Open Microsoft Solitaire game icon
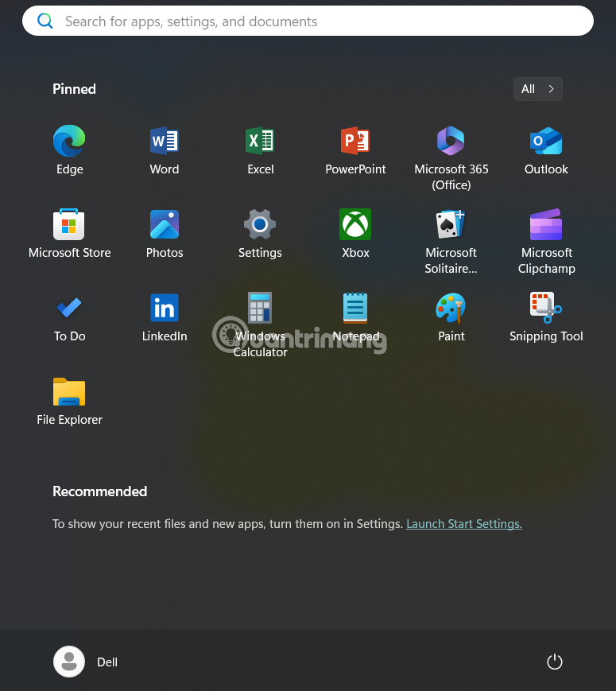Viewport: 616px width, 691px height. [x=451, y=224]
